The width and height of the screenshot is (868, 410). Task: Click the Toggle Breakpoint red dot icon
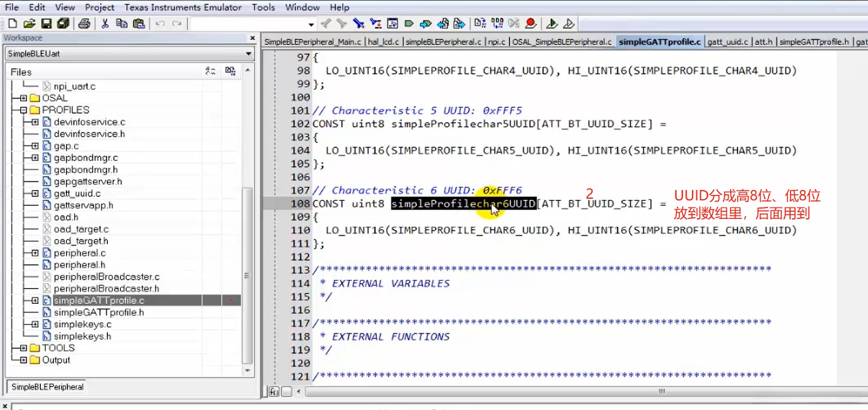531,23
